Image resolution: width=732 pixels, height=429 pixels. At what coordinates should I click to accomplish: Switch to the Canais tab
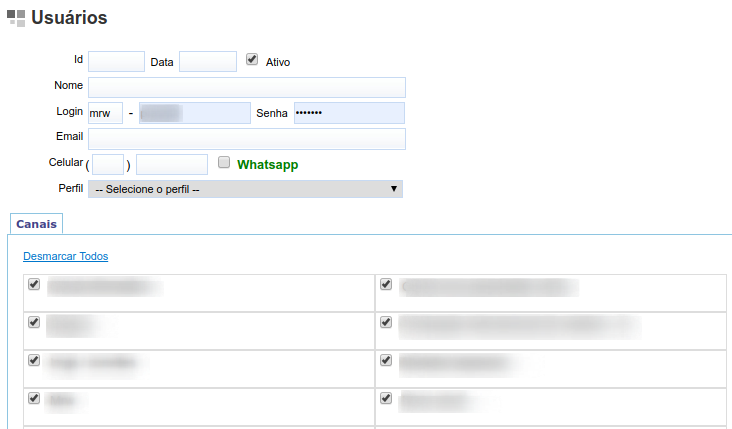(36, 224)
